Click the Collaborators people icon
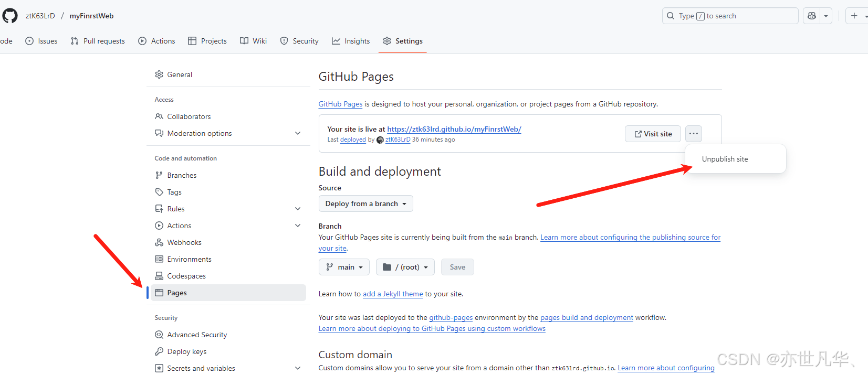868x375 pixels. pyautogui.click(x=159, y=116)
